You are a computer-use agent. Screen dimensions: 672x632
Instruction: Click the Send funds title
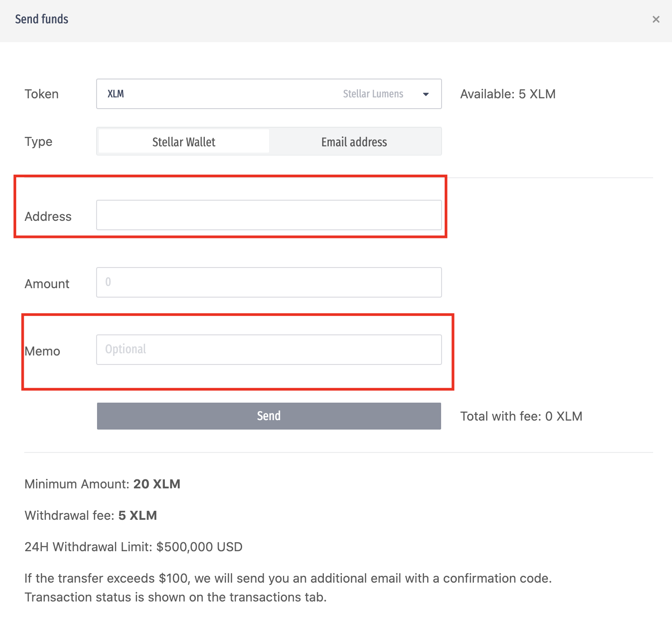click(x=42, y=19)
